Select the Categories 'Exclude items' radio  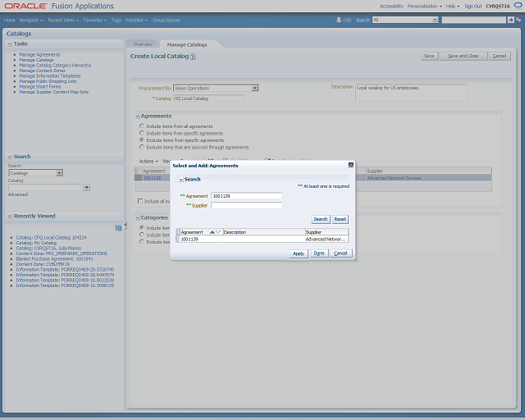pos(142,241)
